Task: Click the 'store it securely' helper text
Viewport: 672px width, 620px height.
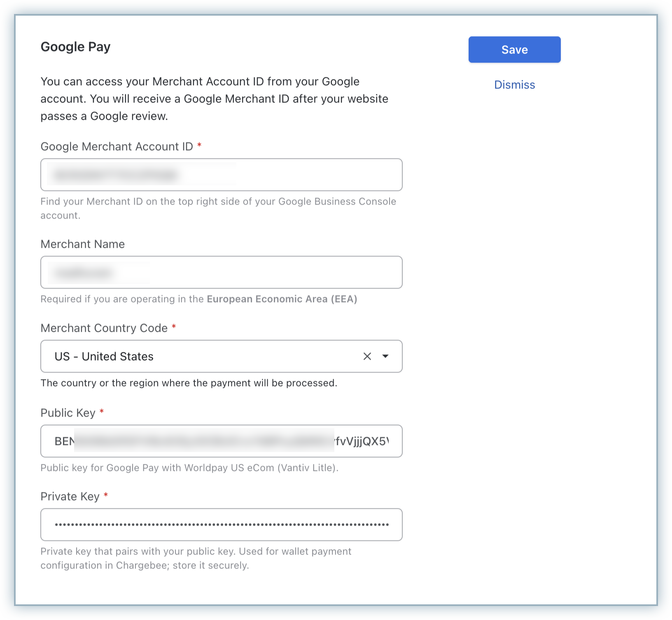Action: pyautogui.click(x=196, y=558)
